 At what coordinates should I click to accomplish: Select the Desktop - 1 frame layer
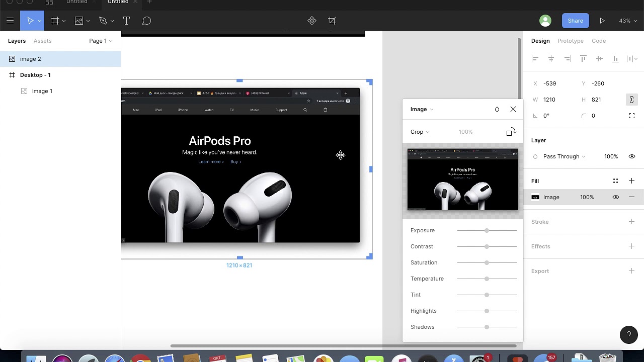[60, 75]
